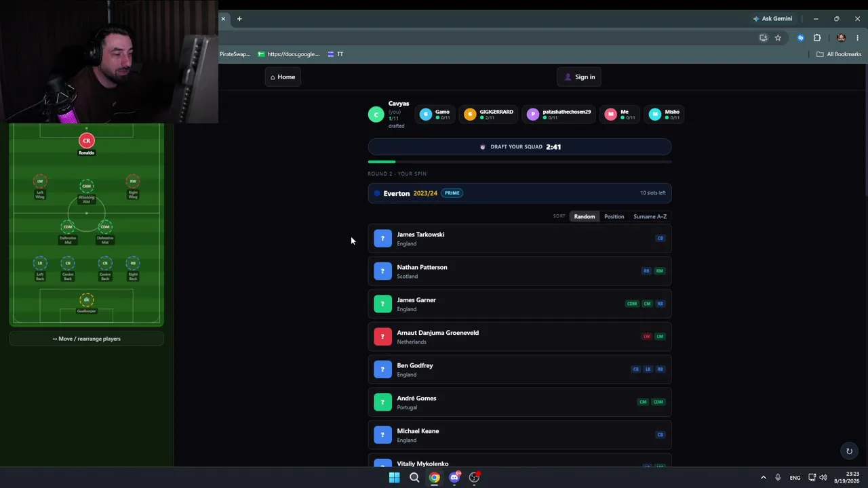Click the PRIME badge on Everton
Viewport: 868px width, 488px height.
452,193
